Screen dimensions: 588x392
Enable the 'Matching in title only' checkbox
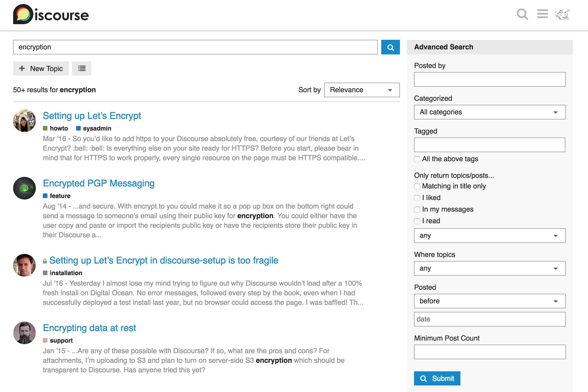pyautogui.click(x=417, y=186)
